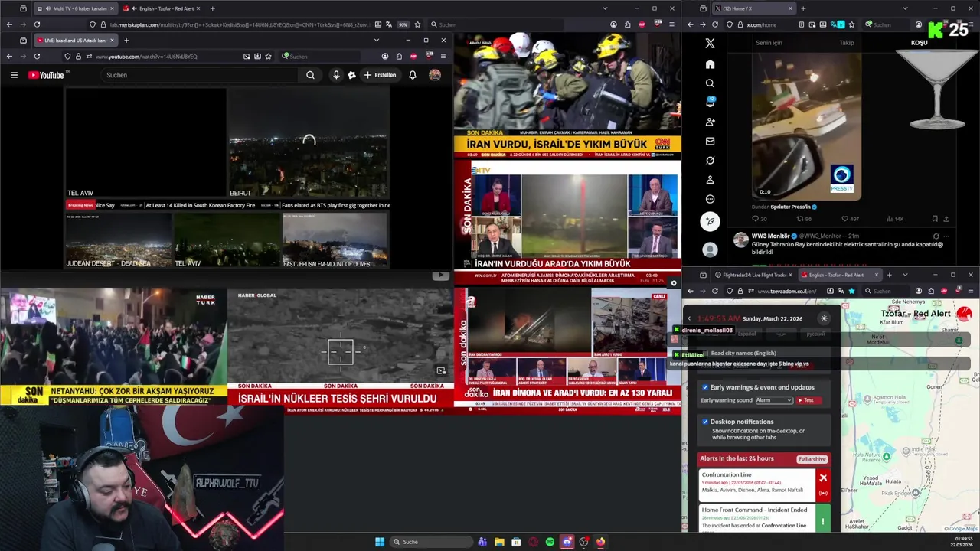Open tab list chevron in Tzofar window
Viewport: 980px width, 551px height.
905,275
